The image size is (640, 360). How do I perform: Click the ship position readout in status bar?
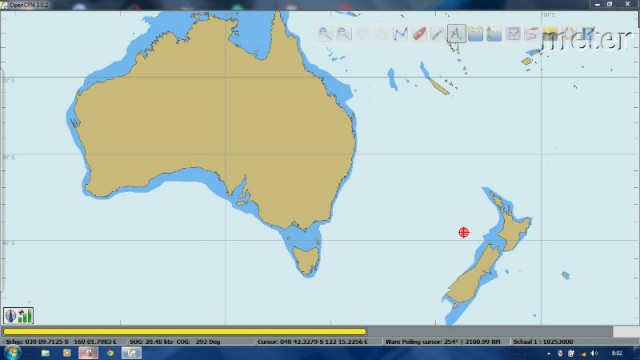(61, 342)
